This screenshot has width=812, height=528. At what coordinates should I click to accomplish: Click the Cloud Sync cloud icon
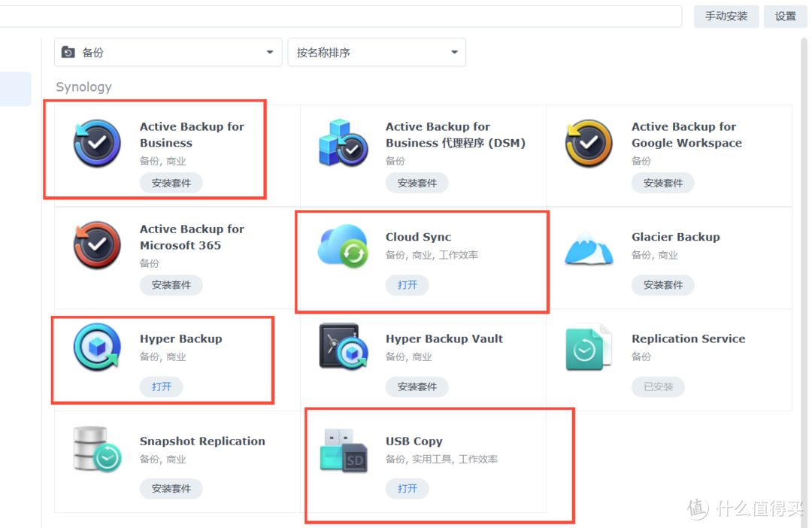pyautogui.click(x=344, y=246)
